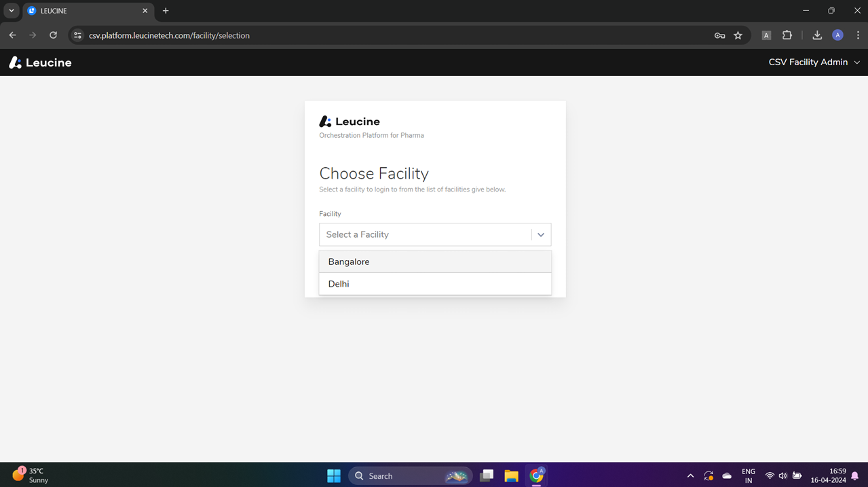Screen dimensions: 868x487
Task: Click the OneDrive cloud tray icon
Action: (727, 475)
